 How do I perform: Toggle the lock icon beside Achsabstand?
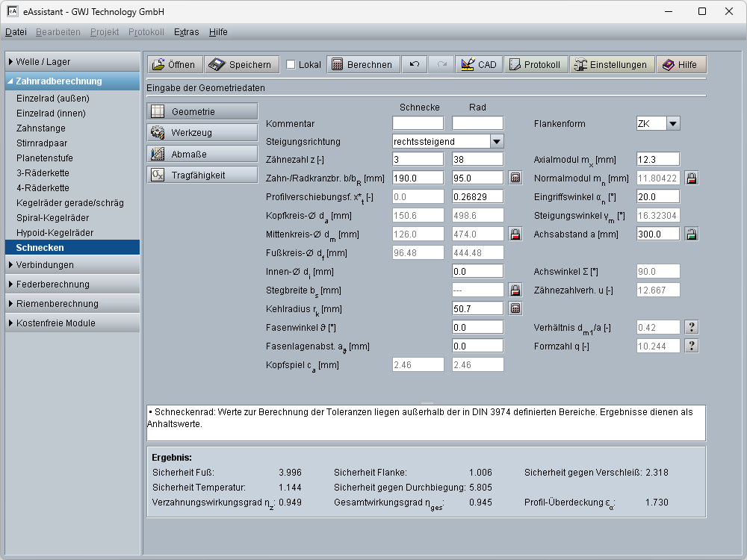pyautogui.click(x=691, y=234)
